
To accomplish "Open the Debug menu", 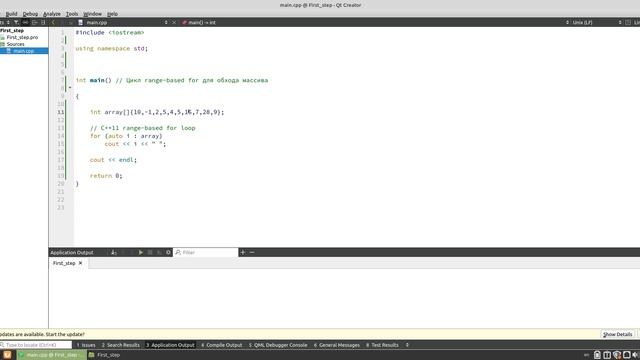I will [30, 14].
